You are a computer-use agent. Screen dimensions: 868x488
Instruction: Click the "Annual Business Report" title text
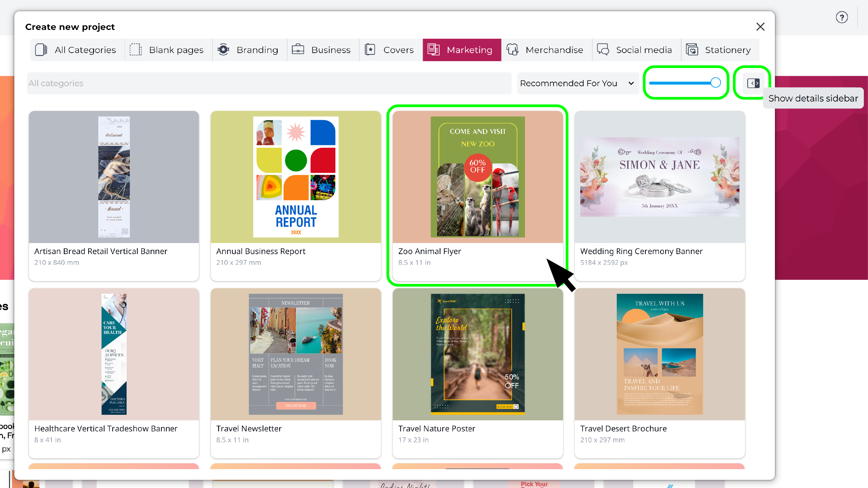pyautogui.click(x=261, y=251)
